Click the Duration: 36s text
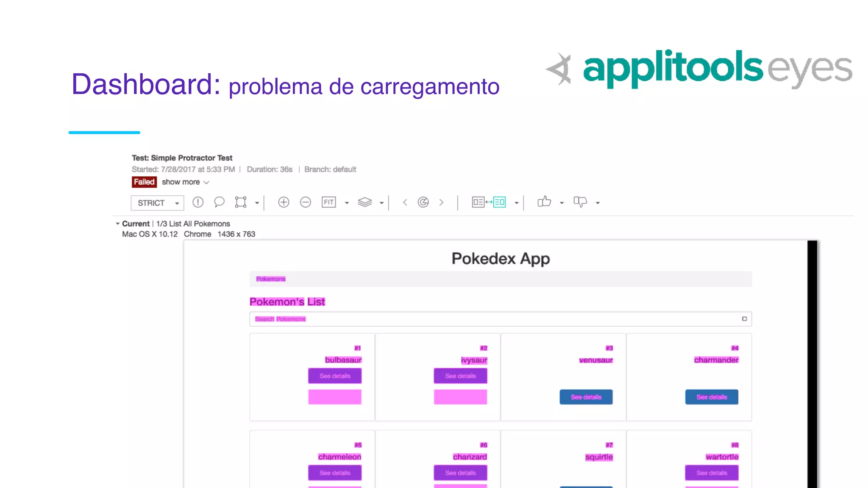 pos(270,169)
